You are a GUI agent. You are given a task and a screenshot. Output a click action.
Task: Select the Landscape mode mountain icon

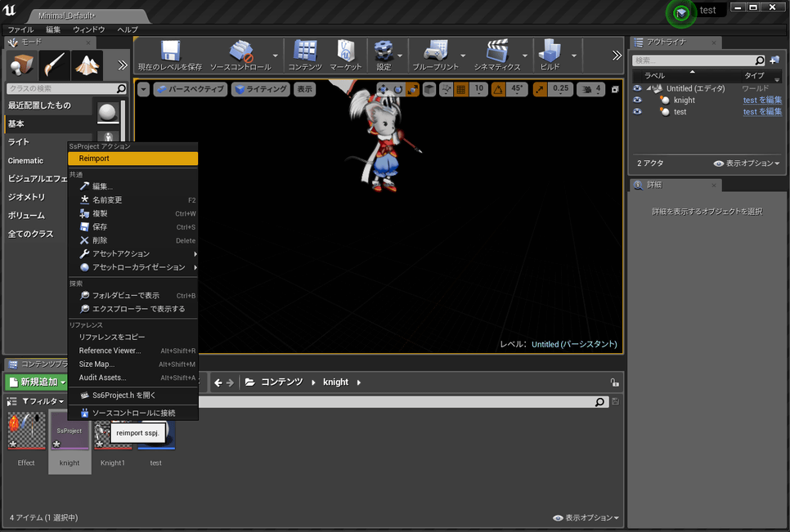(87, 65)
